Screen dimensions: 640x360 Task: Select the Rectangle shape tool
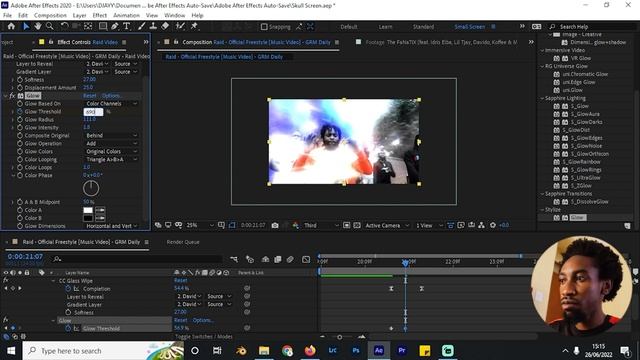103,27
